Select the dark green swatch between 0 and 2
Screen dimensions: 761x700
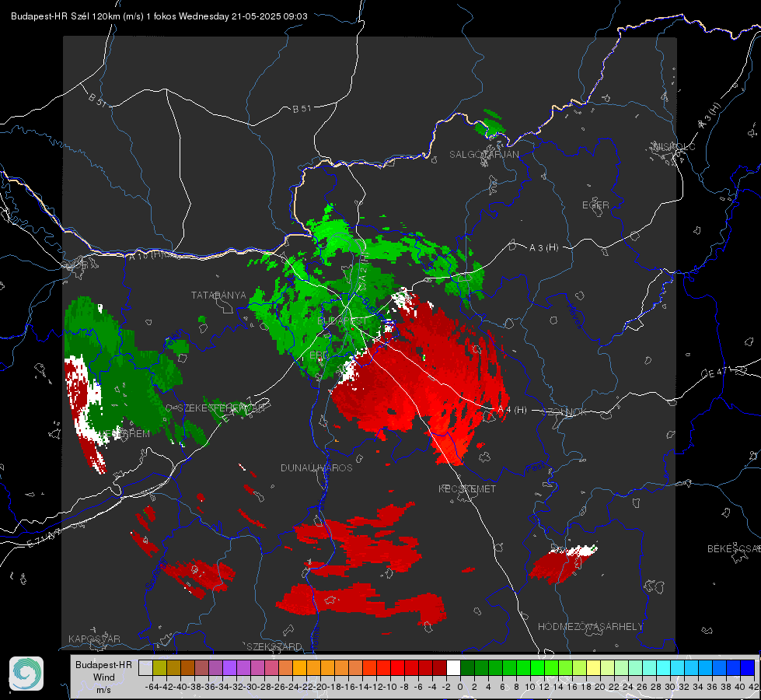pos(467,668)
